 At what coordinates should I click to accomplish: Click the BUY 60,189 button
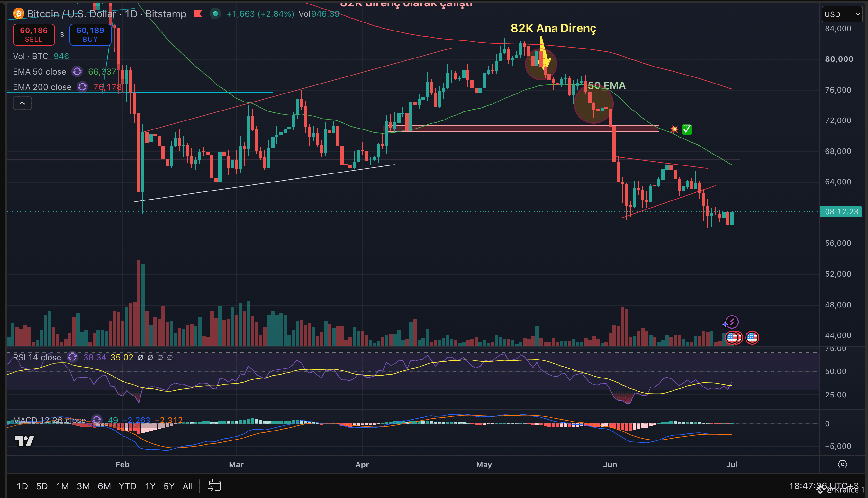[90, 35]
